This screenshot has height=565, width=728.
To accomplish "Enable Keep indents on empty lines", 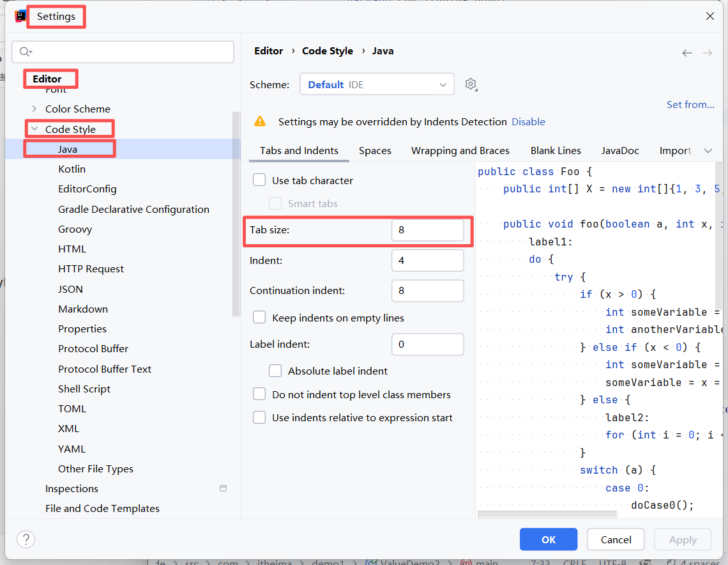I will 259,318.
